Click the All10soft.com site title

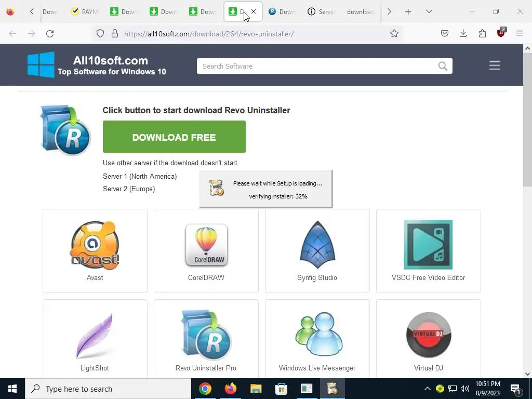pos(111,61)
